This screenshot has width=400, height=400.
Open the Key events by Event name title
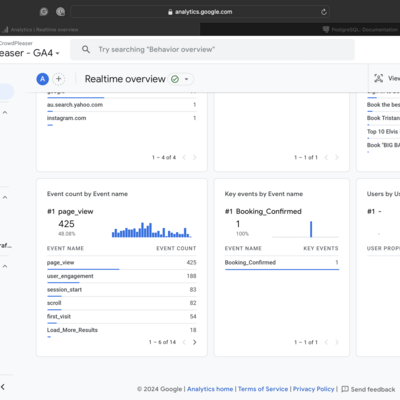pyautogui.click(x=264, y=194)
